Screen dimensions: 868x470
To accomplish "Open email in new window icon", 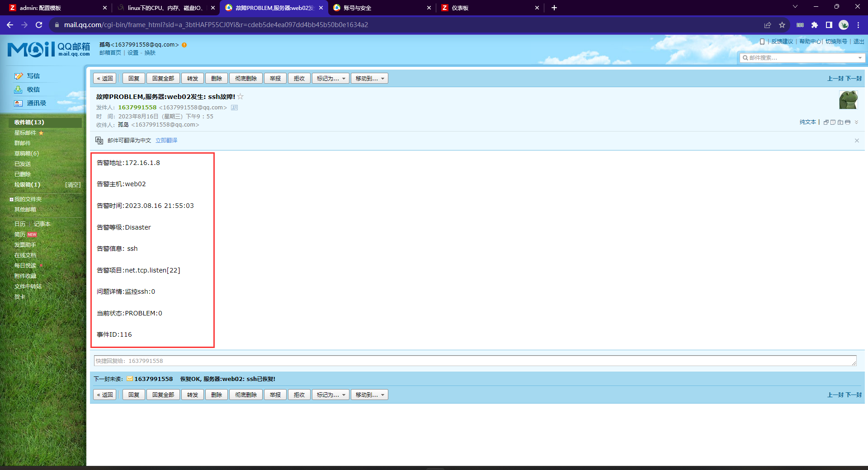I will coord(826,122).
